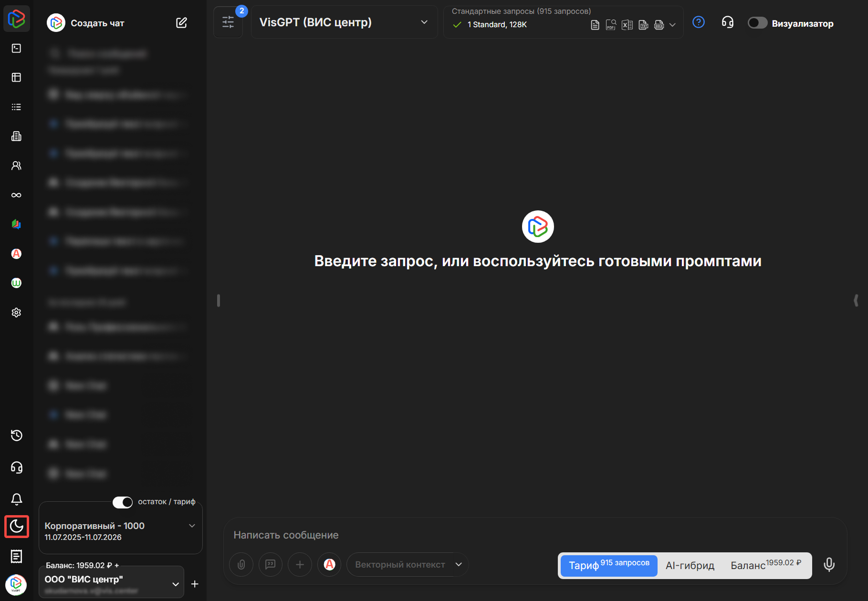Open the help question mark icon
The height and width of the screenshot is (601, 868).
699,22
